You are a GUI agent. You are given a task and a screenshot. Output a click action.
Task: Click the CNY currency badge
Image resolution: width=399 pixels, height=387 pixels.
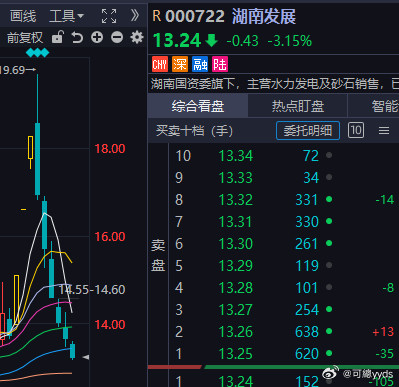point(160,64)
